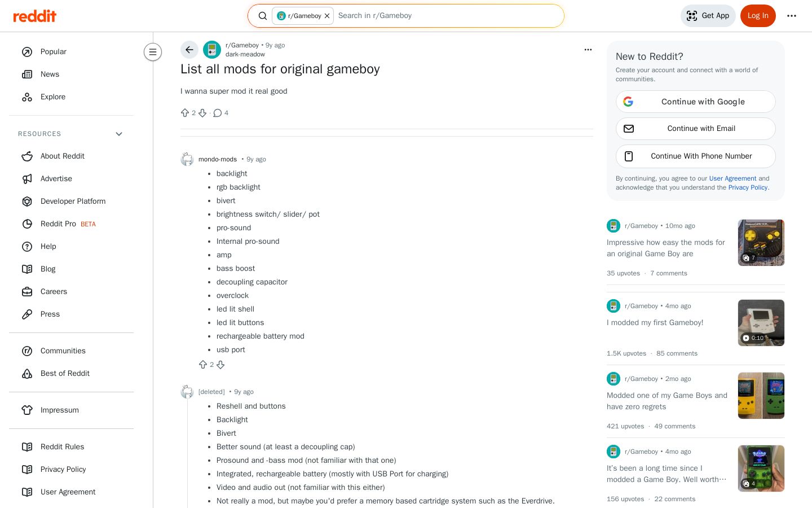Downvote the main post
The height and width of the screenshot is (508, 812).
[202, 113]
